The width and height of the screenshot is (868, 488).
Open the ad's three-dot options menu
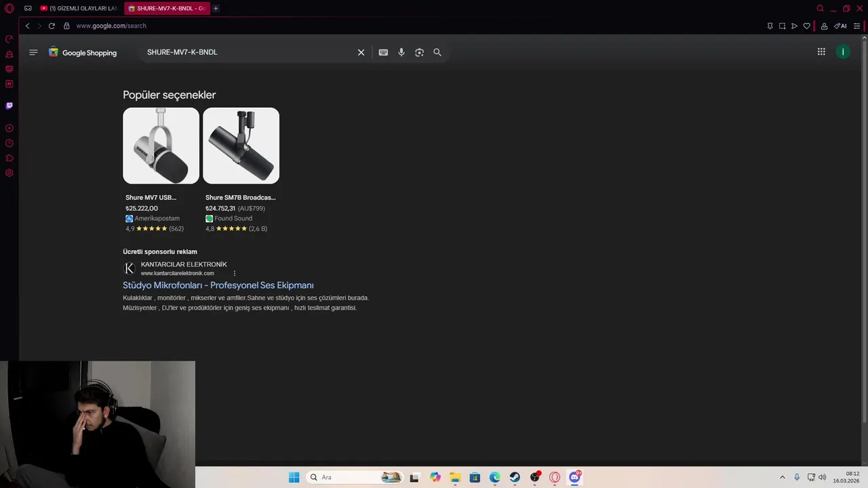click(x=235, y=273)
